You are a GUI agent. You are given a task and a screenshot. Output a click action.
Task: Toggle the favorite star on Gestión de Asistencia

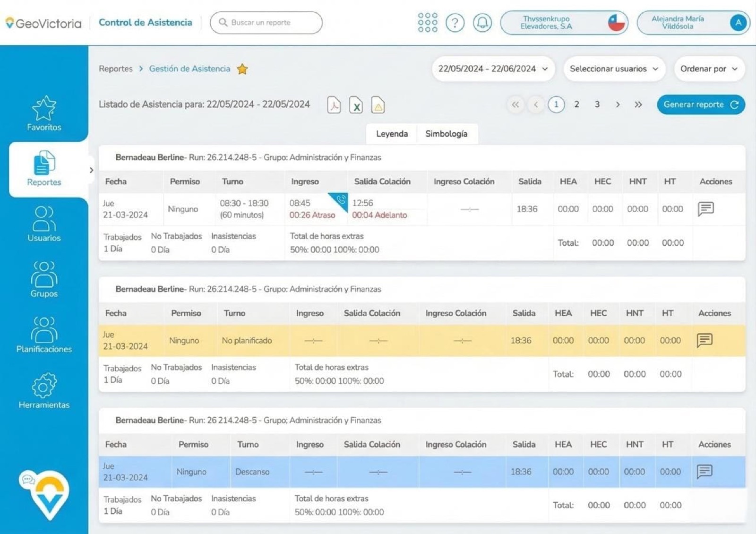pos(242,69)
